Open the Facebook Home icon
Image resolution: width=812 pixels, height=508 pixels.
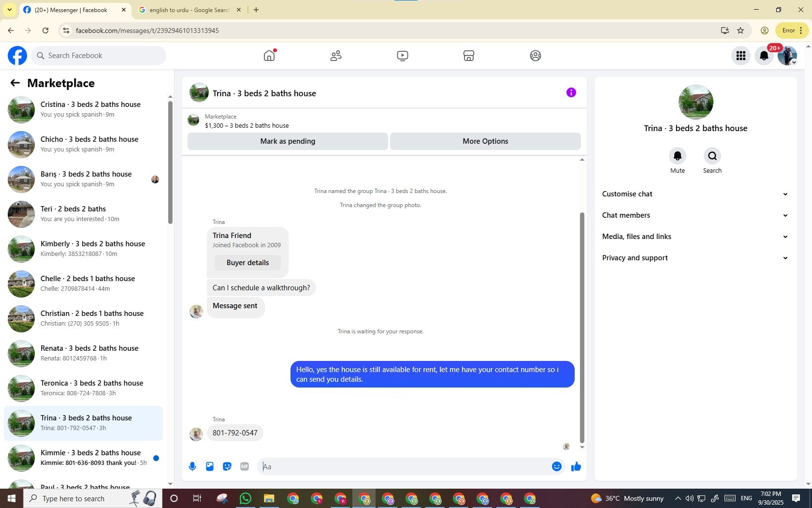tap(269, 56)
